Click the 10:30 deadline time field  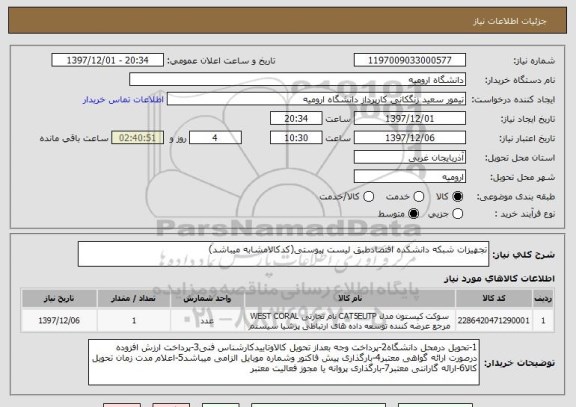296,138
